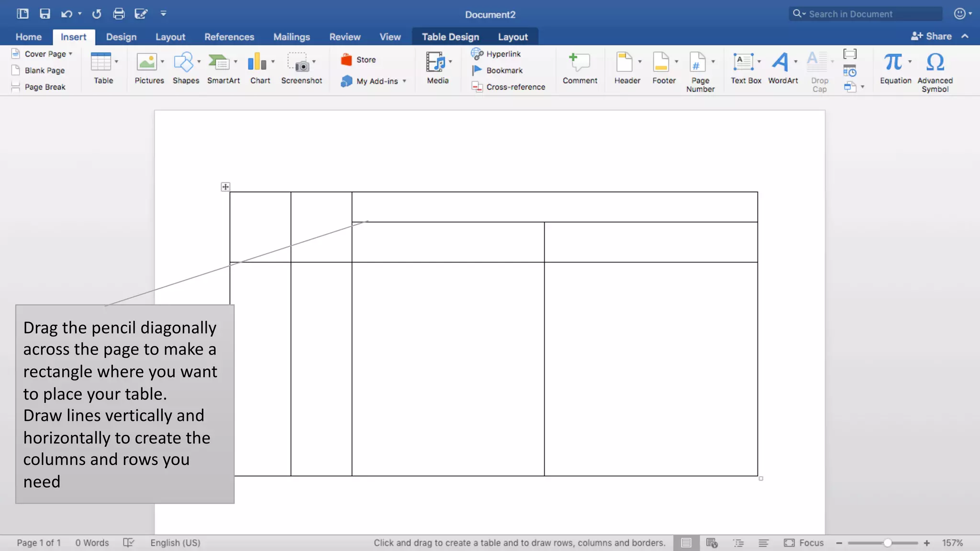The width and height of the screenshot is (980, 551).
Task: Open the References tab
Action: point(229,37)
